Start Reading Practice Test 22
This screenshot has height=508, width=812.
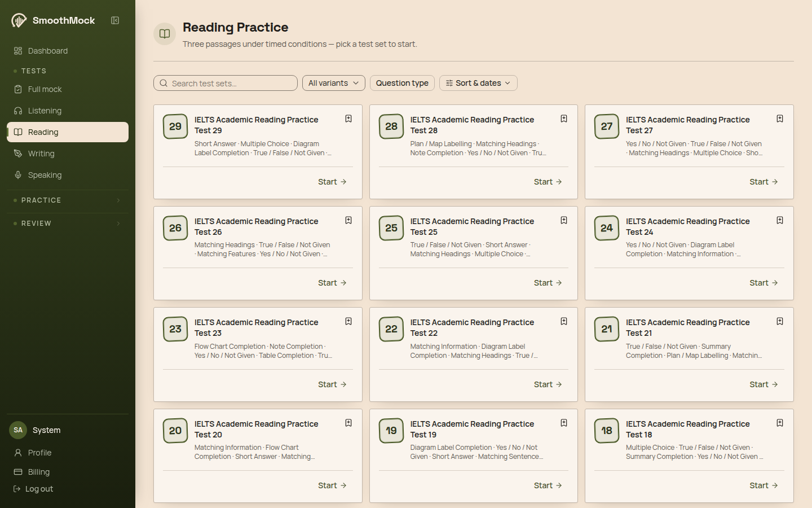(x=548, y=384)
